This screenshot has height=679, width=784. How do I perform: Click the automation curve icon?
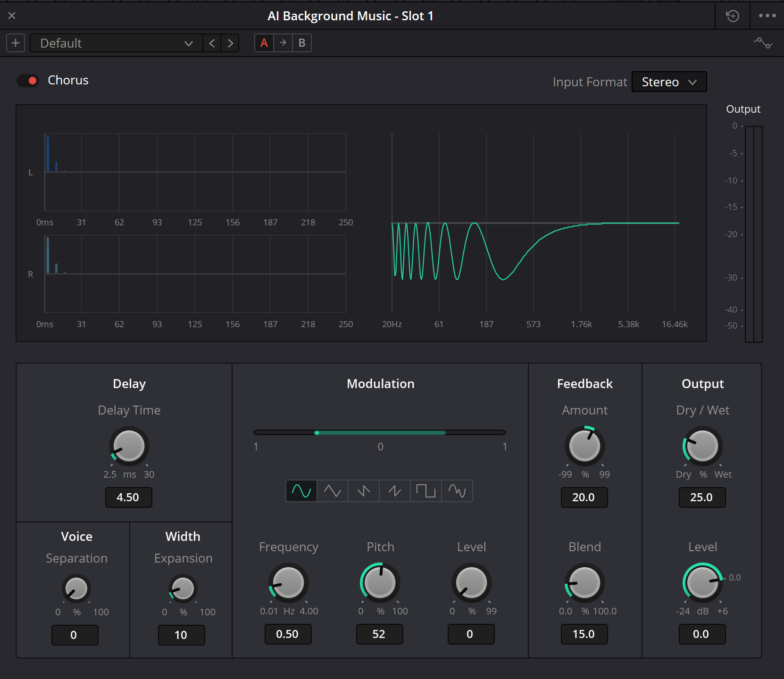coord(763,43)
